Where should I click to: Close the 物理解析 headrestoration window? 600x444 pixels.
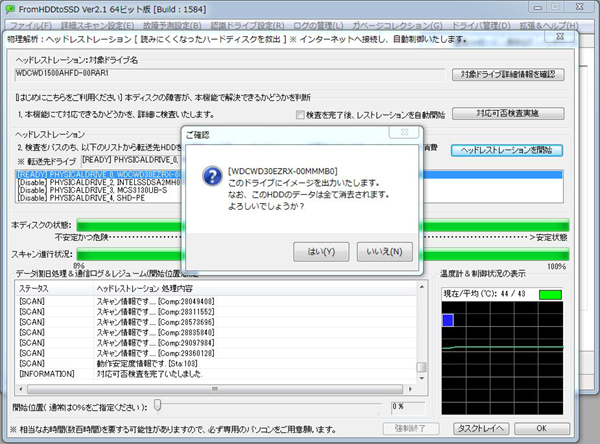(x=560, y=37)
